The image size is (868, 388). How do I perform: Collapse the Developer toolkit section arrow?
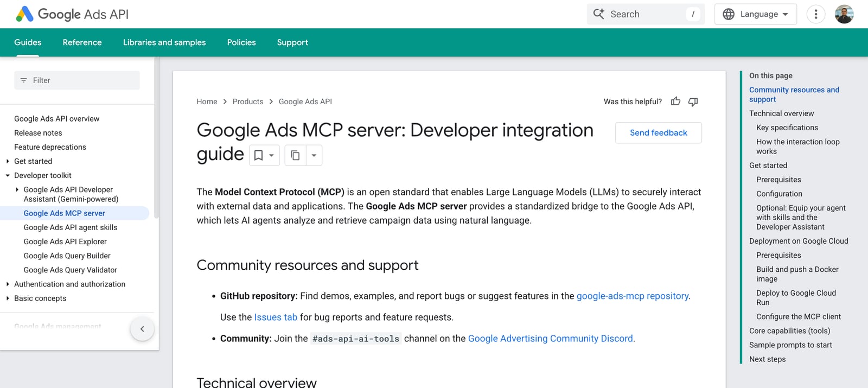tap(8, 175)
